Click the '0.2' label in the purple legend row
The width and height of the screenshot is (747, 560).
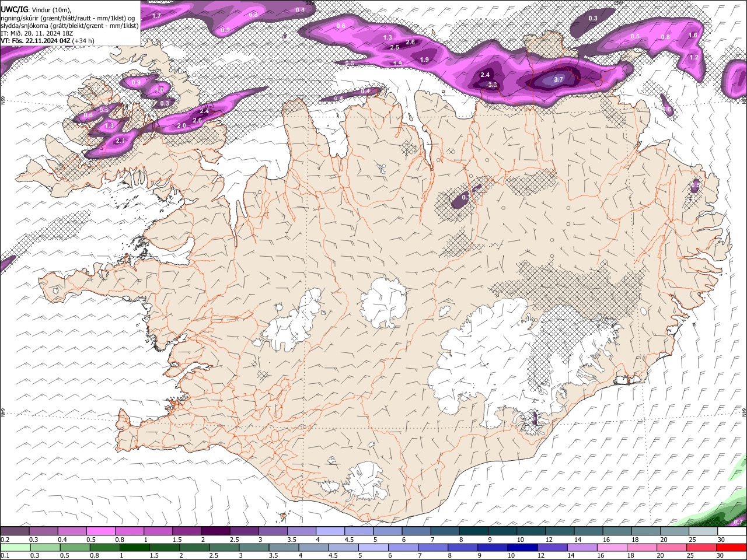coord(5,540)
